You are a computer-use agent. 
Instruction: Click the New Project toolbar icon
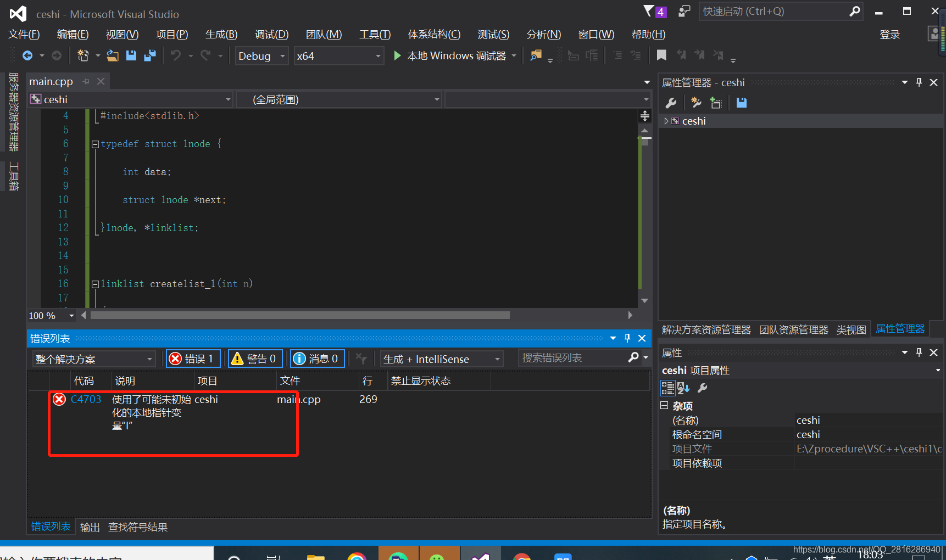click(x=83, y=55)
